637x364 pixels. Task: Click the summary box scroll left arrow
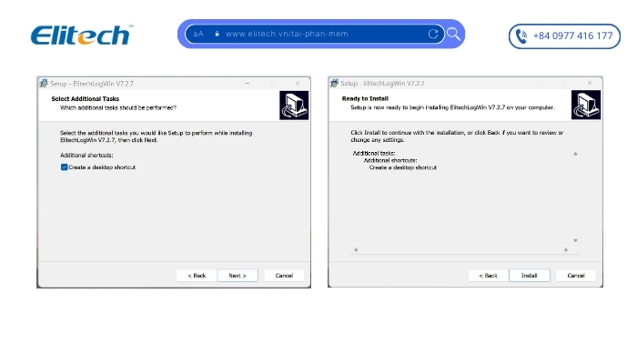pyautogui.click(x=356, y=250)
